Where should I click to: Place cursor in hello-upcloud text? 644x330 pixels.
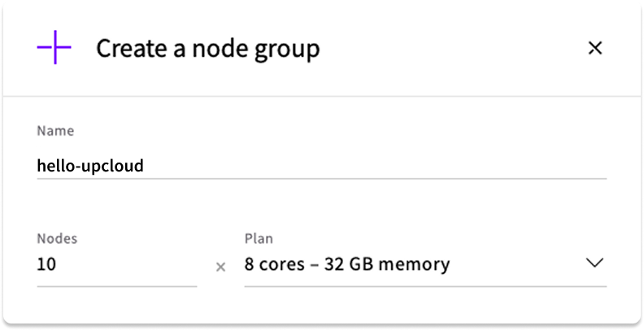(90, 166)
